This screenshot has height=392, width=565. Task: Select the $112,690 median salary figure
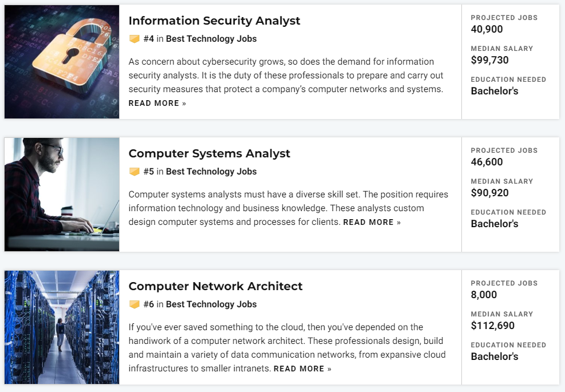coord(492,326)
